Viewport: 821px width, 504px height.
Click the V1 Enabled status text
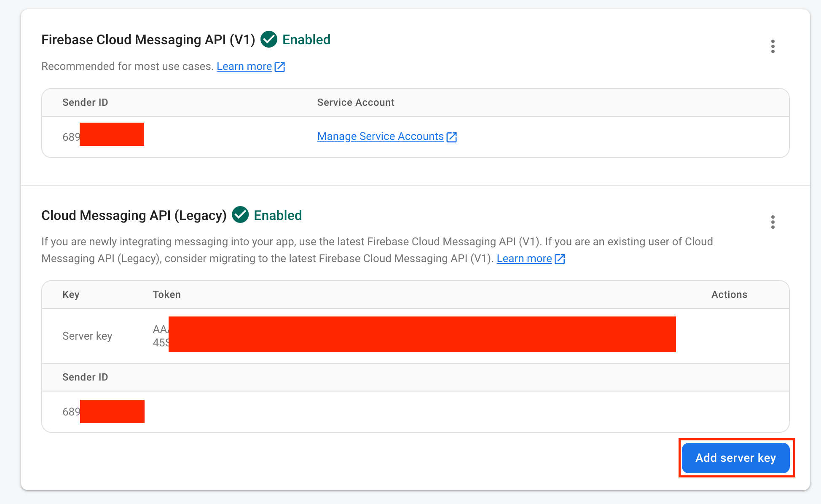[x=306, y=40]
